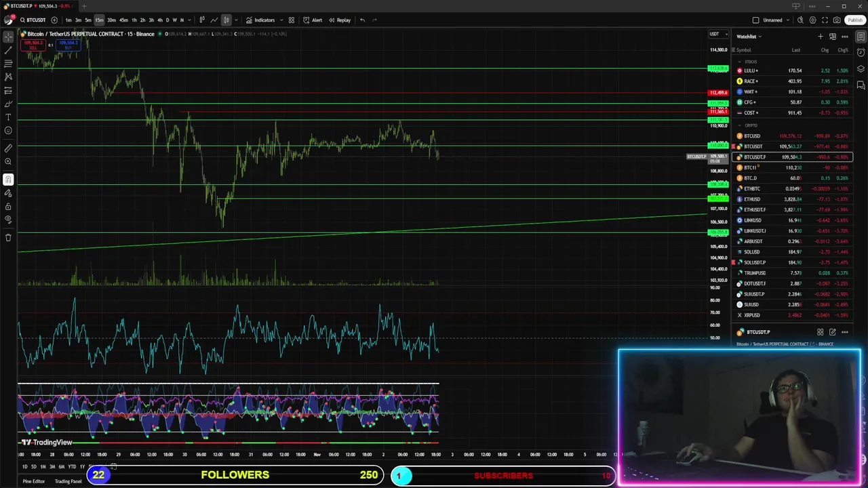Select the 3m timeframe
Viewport: 868px width, 488px height.
click(78, 20)
